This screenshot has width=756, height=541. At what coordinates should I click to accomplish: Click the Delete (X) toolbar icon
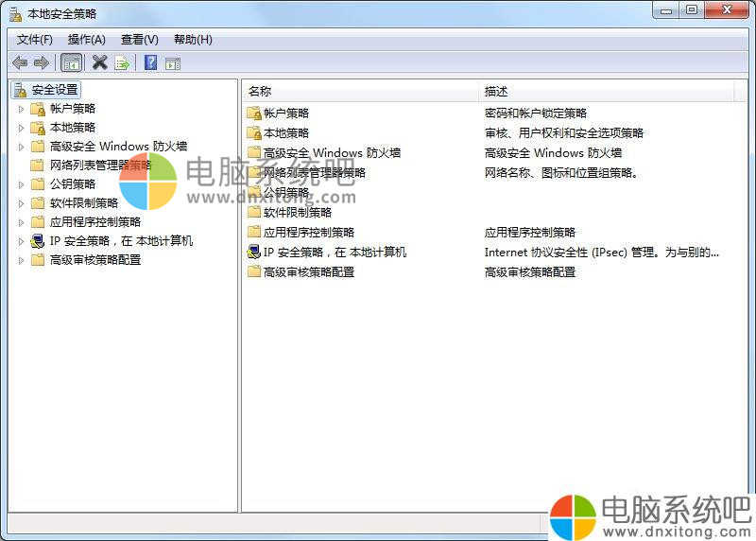click(99, 62)
